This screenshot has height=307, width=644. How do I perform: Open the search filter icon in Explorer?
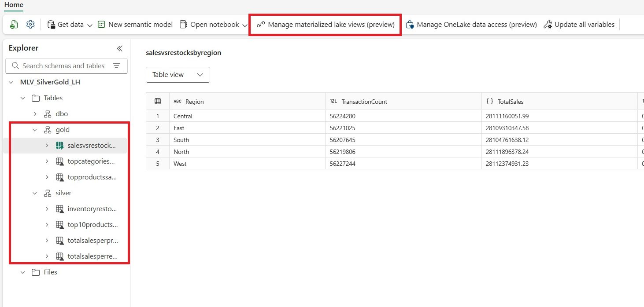(x=116, y=66)
